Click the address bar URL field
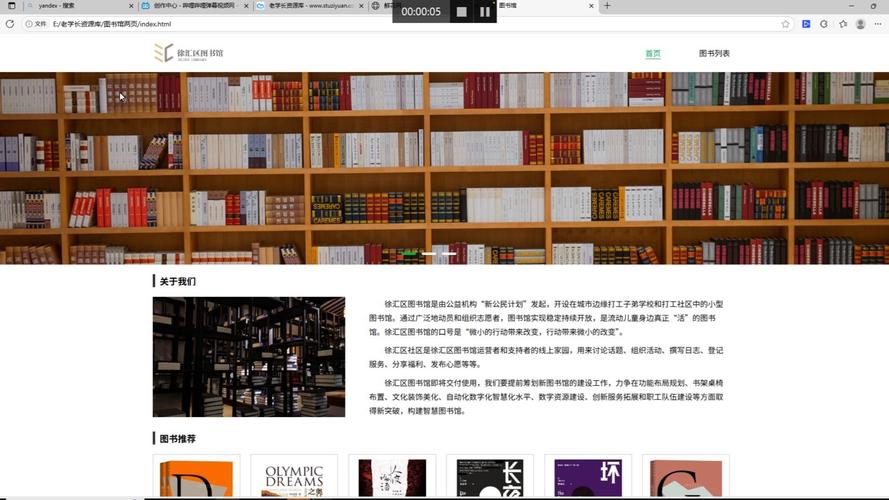 pos(408,24)
